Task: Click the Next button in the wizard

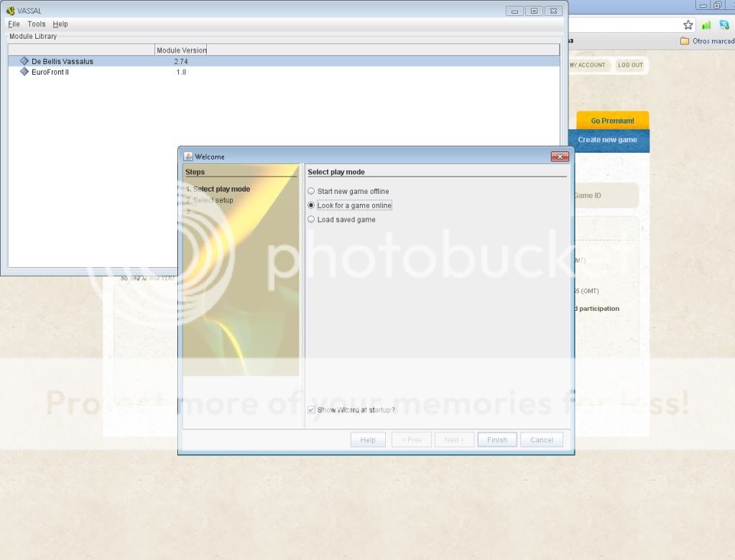Action: [454, 439]
